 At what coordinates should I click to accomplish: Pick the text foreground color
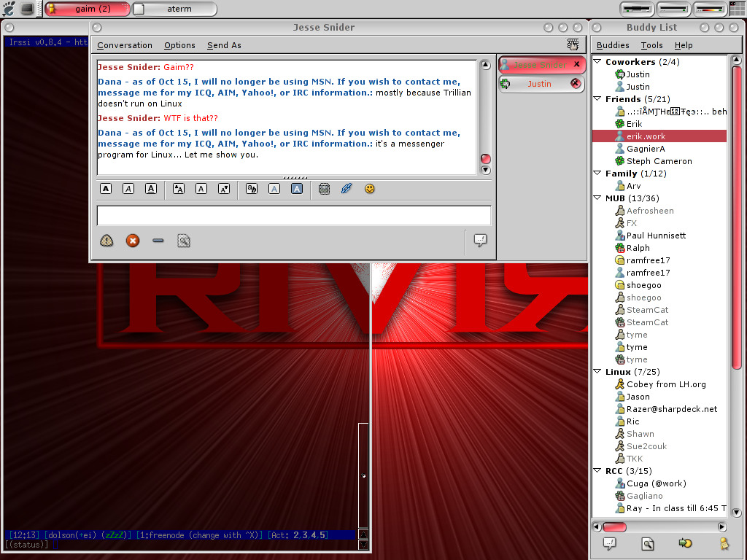coord(274,189)
